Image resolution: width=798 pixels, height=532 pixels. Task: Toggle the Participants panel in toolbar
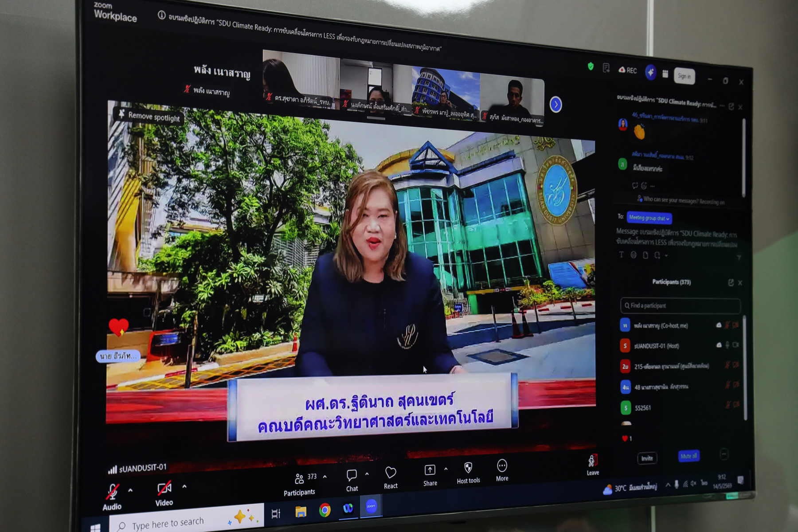(x=300, y=484)
